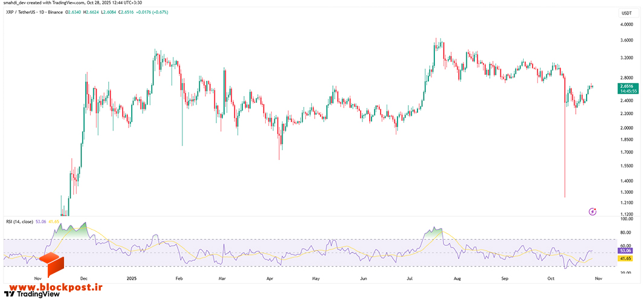Click the 2.0000 level on price scale
Viewport: 644px width, 302px height.
(626, 128)
